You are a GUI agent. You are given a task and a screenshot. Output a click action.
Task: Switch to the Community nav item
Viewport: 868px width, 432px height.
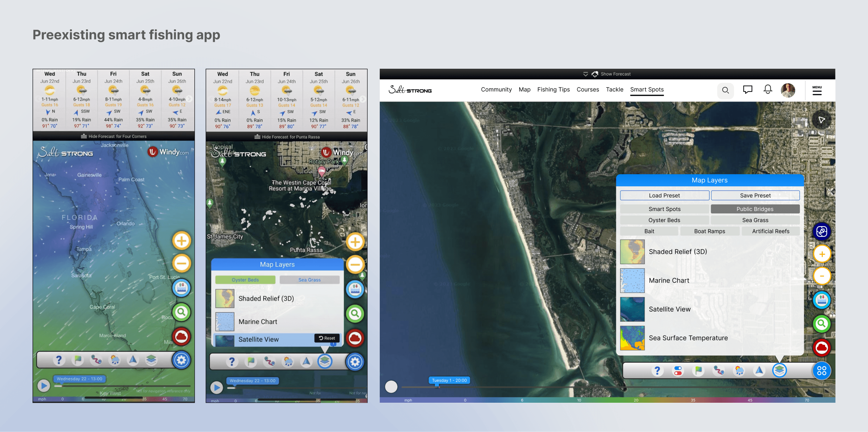496,89
